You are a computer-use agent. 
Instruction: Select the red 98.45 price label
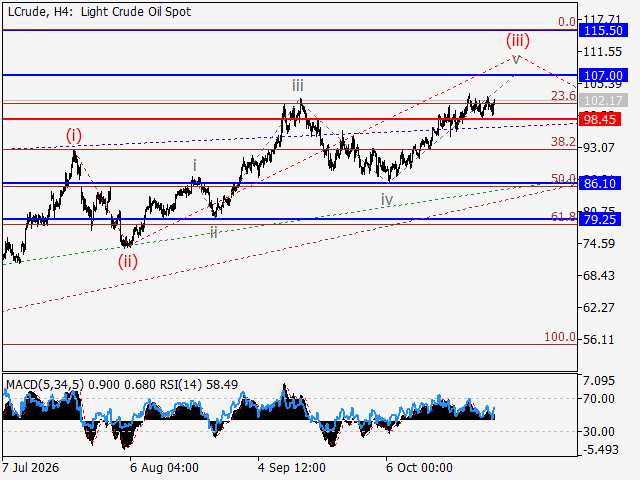(600, 120)
